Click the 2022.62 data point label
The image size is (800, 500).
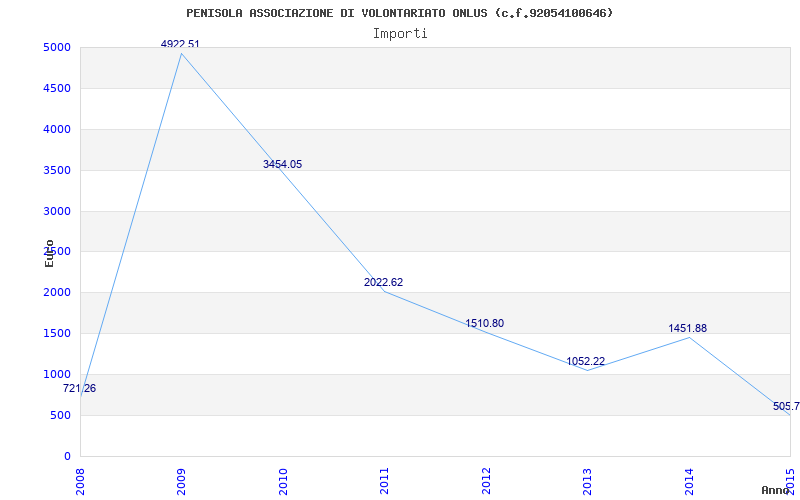tap(383, 282)
